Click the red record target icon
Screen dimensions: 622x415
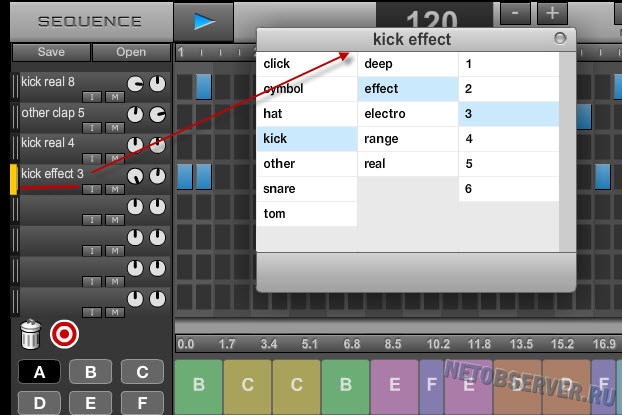65,334
